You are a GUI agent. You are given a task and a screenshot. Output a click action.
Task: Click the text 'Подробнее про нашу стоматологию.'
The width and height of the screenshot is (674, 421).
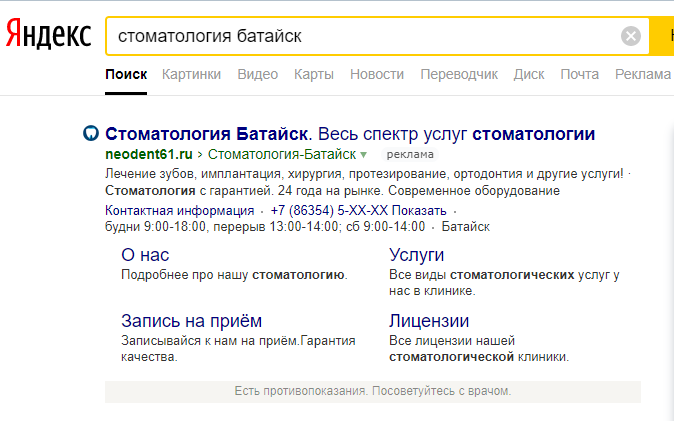click(x=234, y=275)
